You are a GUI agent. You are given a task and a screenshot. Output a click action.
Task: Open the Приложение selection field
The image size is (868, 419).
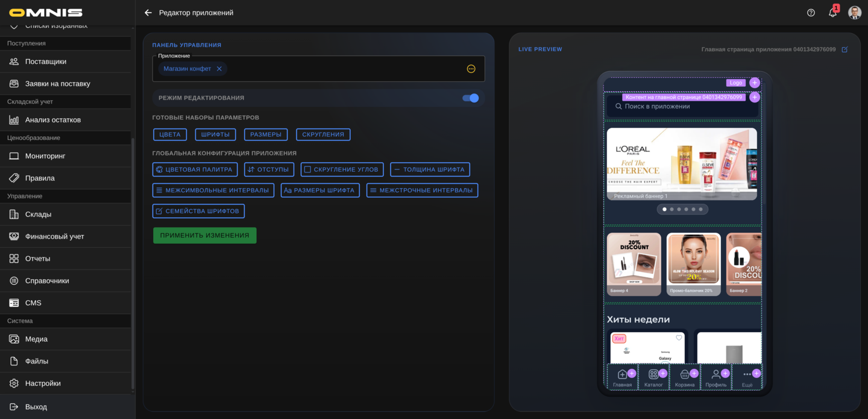[x=344, y=69]
